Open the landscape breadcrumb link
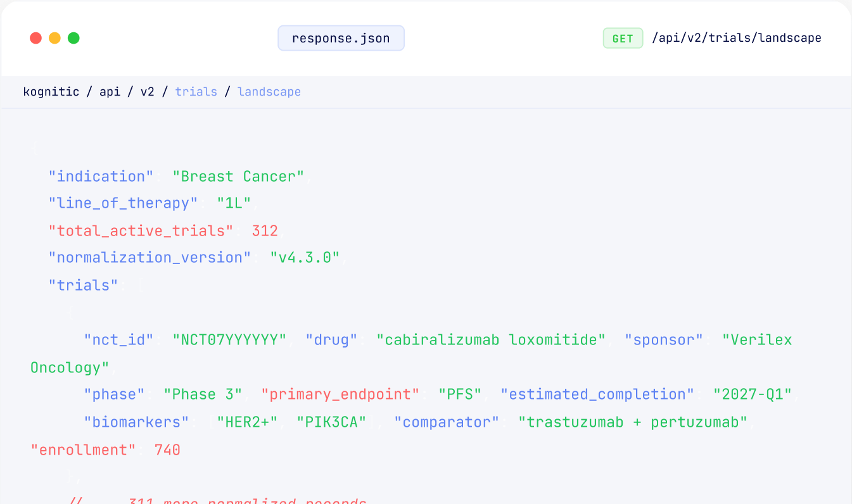 pos(269,92)
